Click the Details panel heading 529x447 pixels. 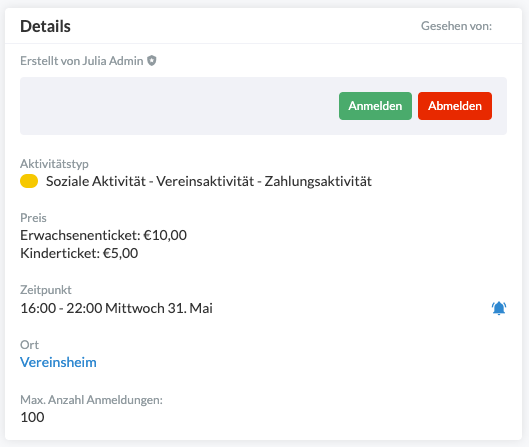[x=46, y=26]
